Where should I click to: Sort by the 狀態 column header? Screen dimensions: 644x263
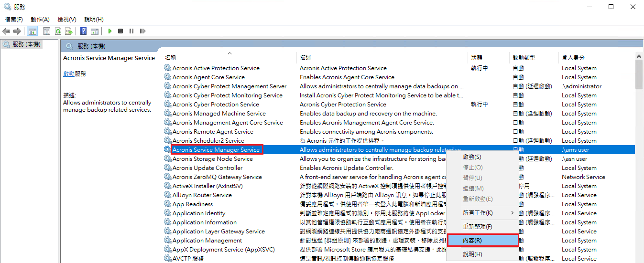pyautogui.click(x=489, y=57)
